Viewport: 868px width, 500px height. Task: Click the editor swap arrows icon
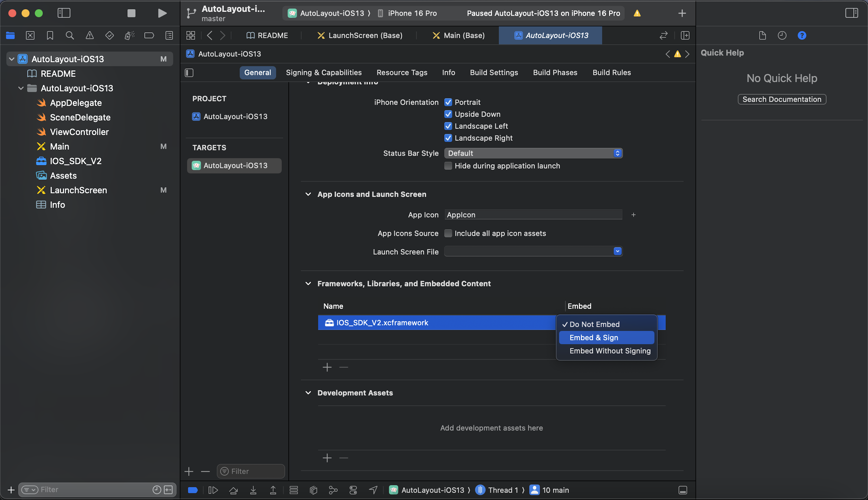click(x=663, y=35)
